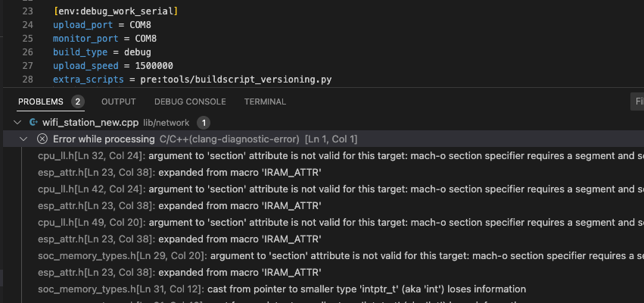Click the C++ file icon beside wifi_station_new.cpp
The image size is (644, 303).
(x=34, y=123)
